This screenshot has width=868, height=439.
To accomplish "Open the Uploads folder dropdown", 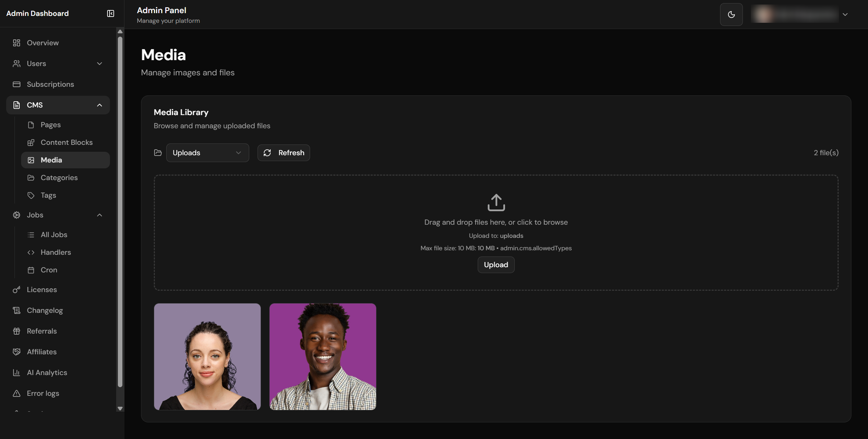I will [x=207, y=153].
